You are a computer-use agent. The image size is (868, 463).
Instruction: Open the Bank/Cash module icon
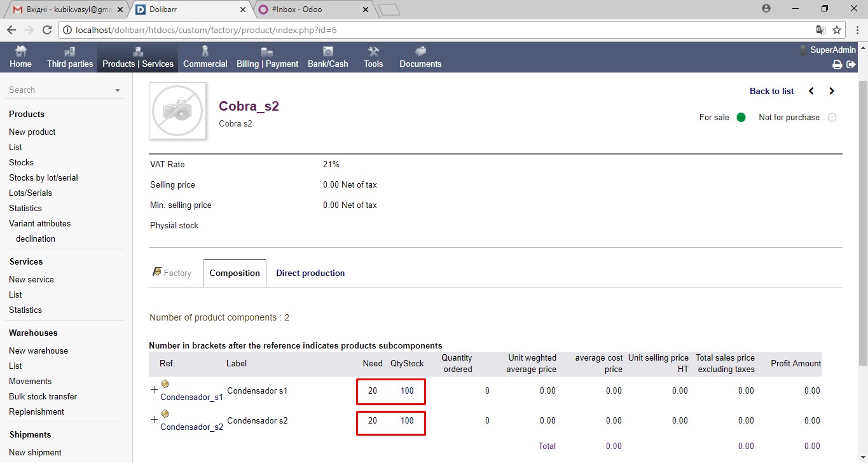point(327,52)
